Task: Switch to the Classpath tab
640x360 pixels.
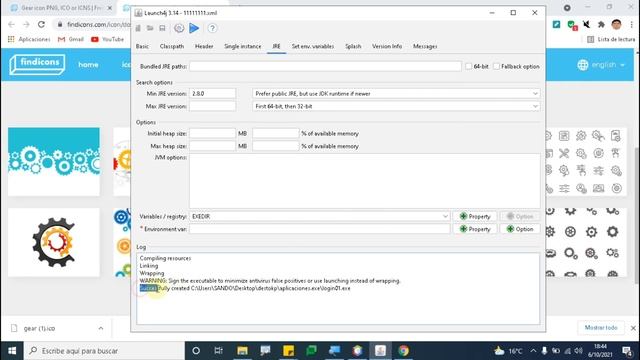Action: 172,47
